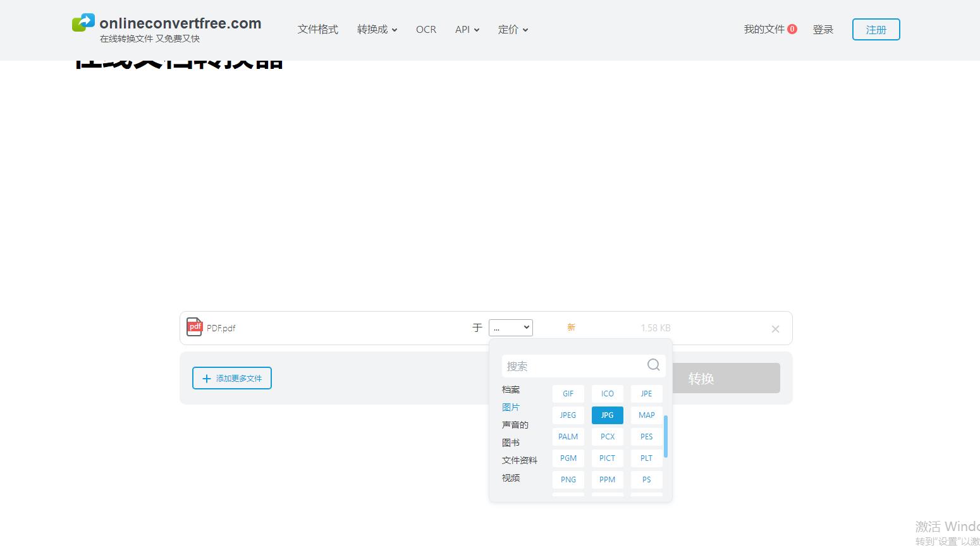Click the onlineconvertfree.com logo icon
Image resolution: width=980 pixels, height=550 pixels.
82,21
